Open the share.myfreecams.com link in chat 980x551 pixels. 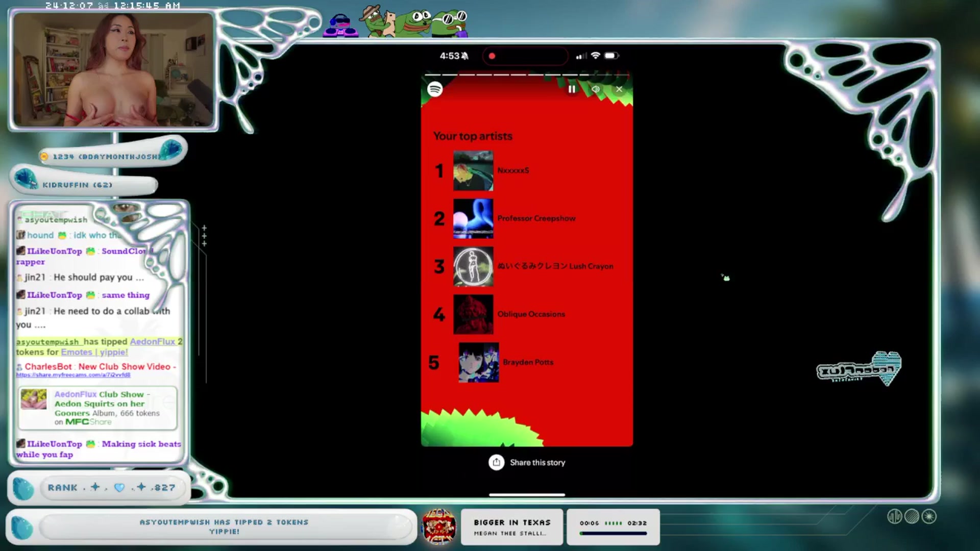[x=73, y=375]
